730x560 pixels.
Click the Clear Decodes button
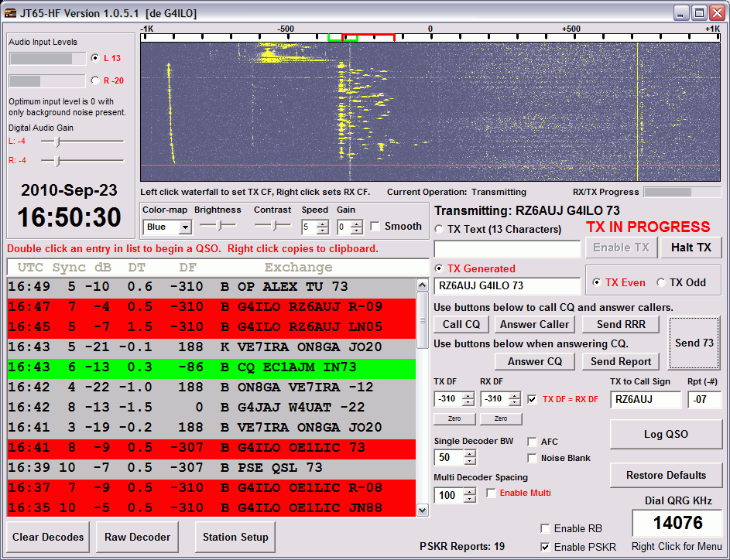tap(48, 537)
